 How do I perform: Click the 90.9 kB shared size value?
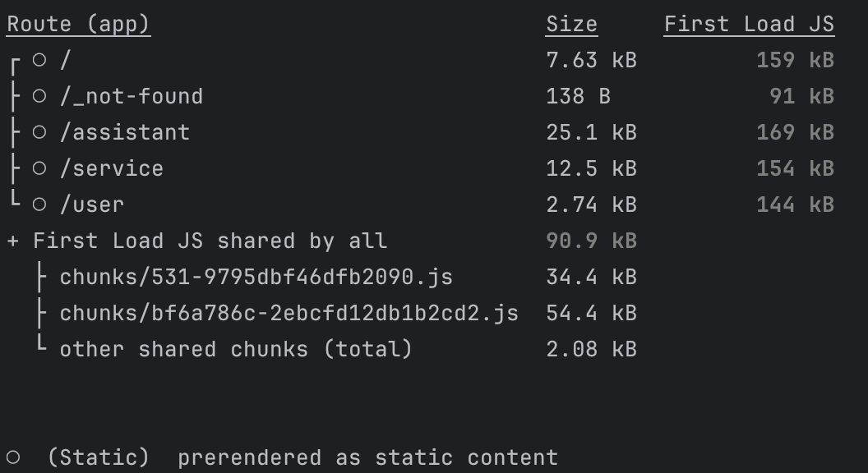591,241
